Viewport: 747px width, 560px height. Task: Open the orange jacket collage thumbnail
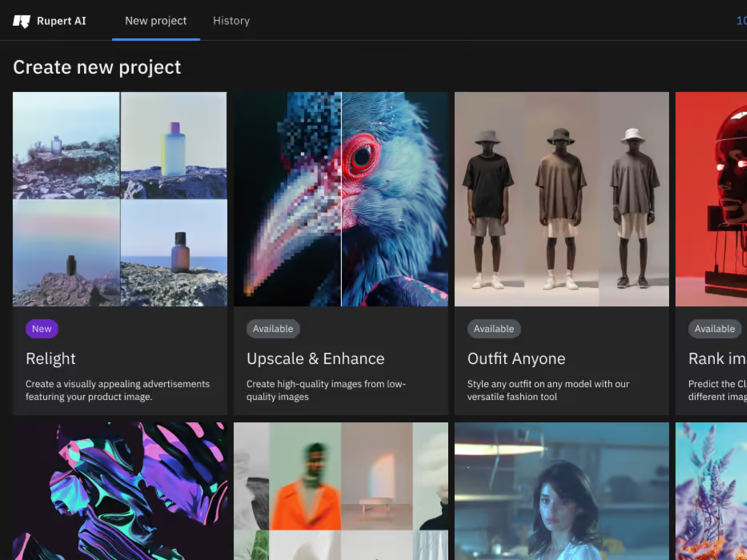(x=341, y=491)
